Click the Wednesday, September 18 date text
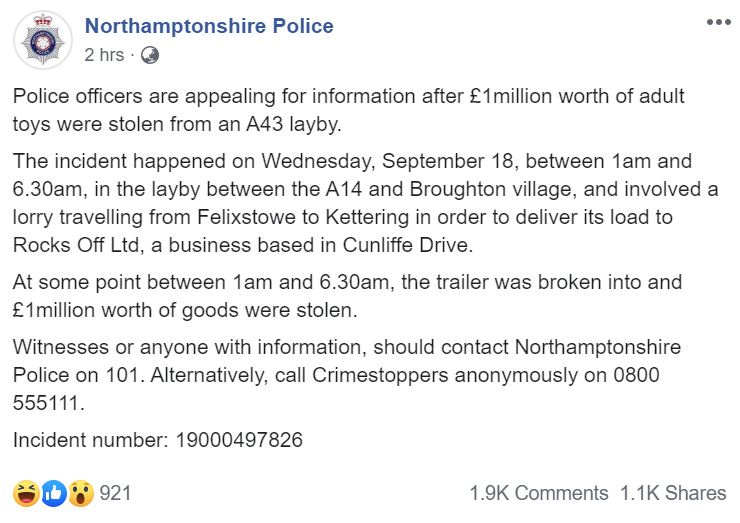 coord(387,161)
